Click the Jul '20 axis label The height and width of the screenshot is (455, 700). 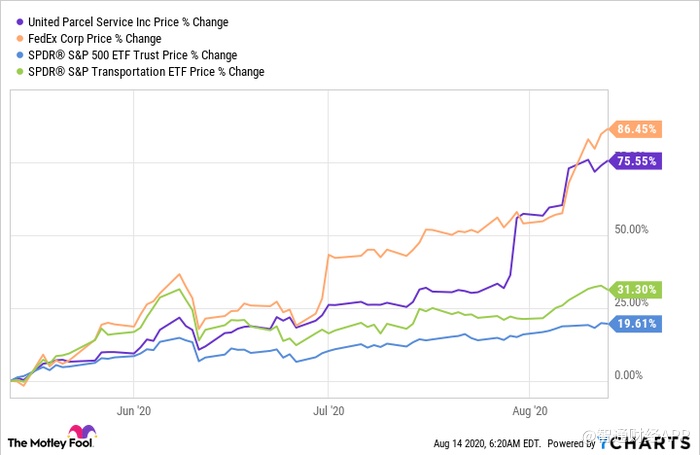[x=329, y=409]
